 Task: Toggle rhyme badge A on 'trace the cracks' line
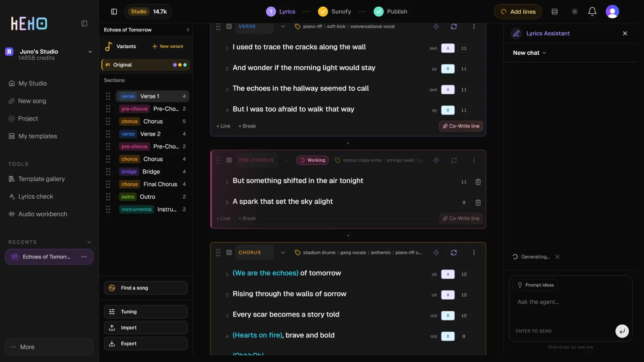pos(448,48)
